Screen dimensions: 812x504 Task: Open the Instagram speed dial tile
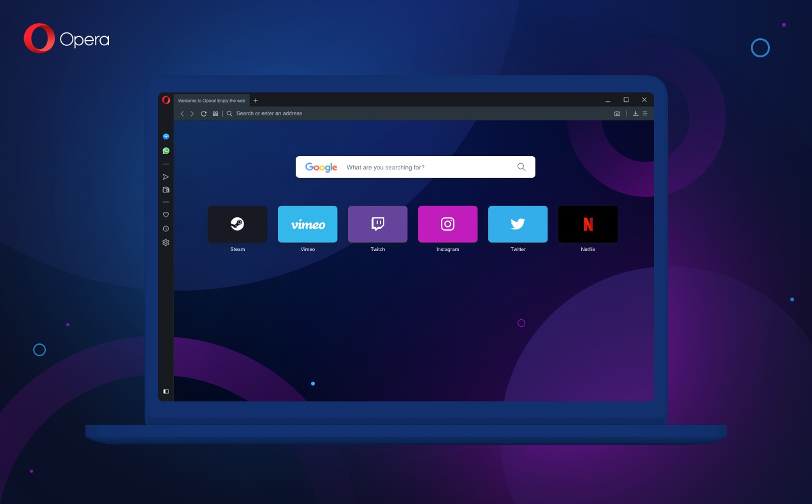click(448, 224)
